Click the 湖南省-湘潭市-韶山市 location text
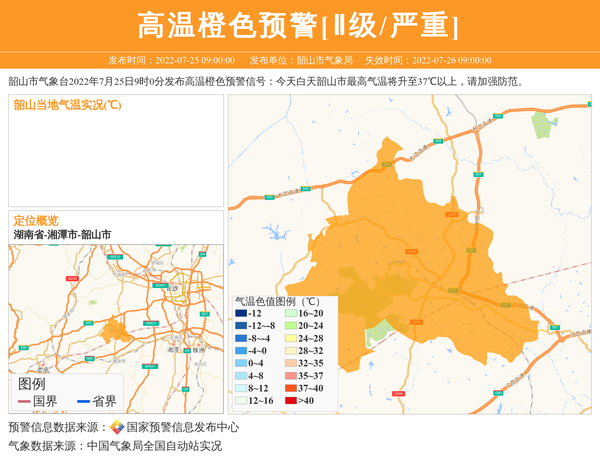Image resolution: width=600 pixels, height=471 pixels. pyautogui.click(x=62, y=234)
